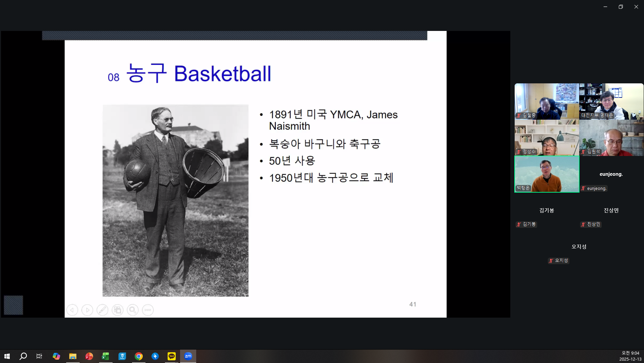
Task: Click the magnifier zoom-in icon in the slideshow
Action: [132, 310]
